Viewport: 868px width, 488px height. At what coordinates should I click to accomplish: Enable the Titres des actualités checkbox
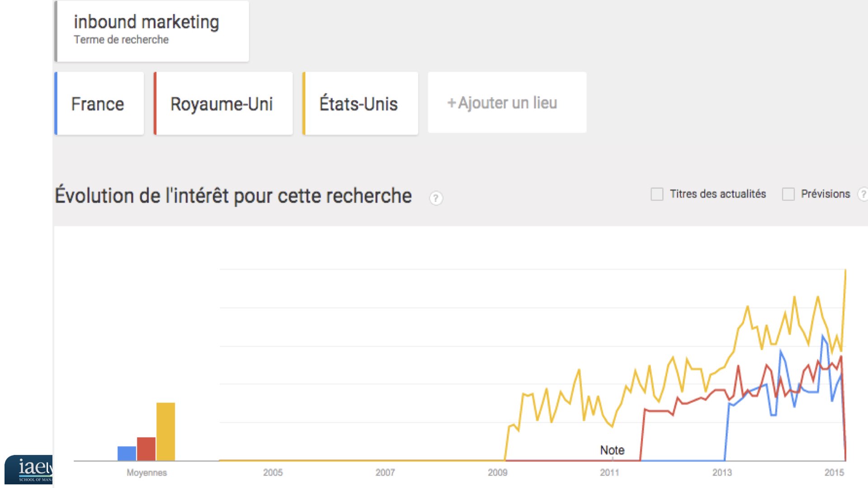pos(657,194)
